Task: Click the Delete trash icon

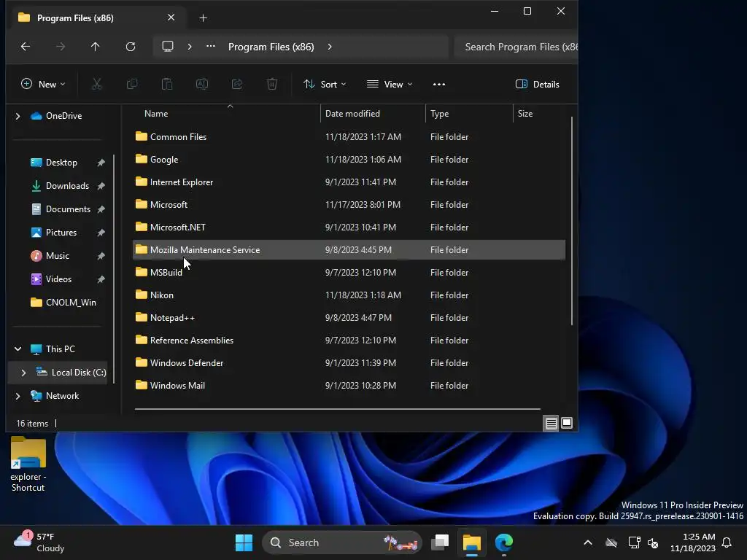Action: (271, 85)
